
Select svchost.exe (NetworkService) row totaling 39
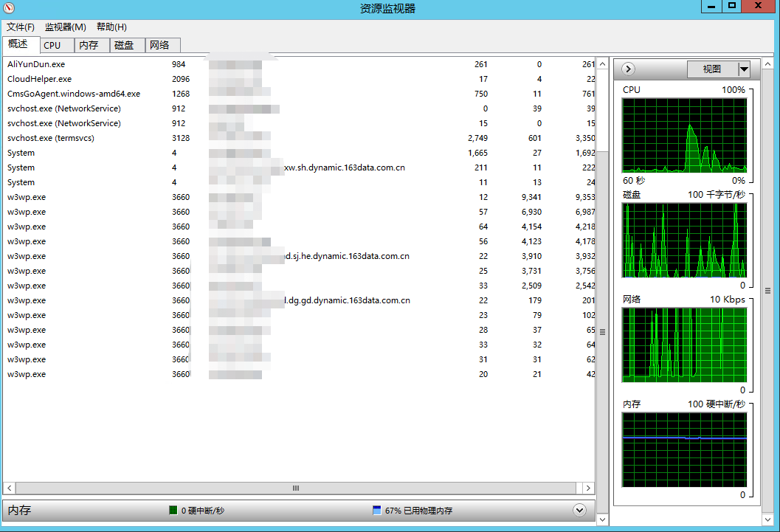point(300,108)
